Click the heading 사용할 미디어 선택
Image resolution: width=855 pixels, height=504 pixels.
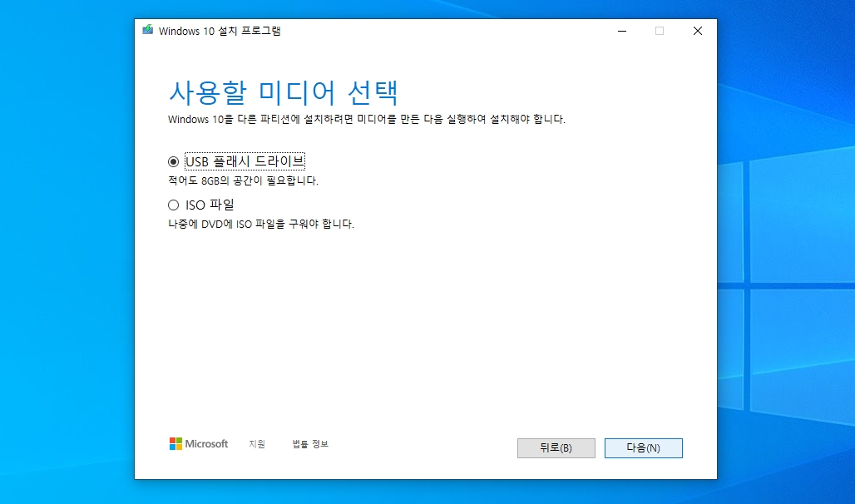pyautogui.click(x=284, y=92)
